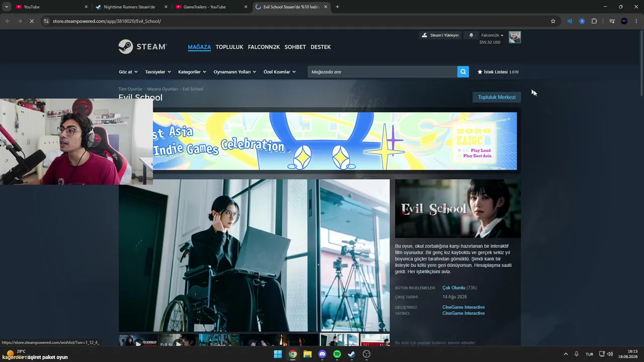Stop page loading with the X button
Screen dimensions: 644x362
click(x=31, y=21)
